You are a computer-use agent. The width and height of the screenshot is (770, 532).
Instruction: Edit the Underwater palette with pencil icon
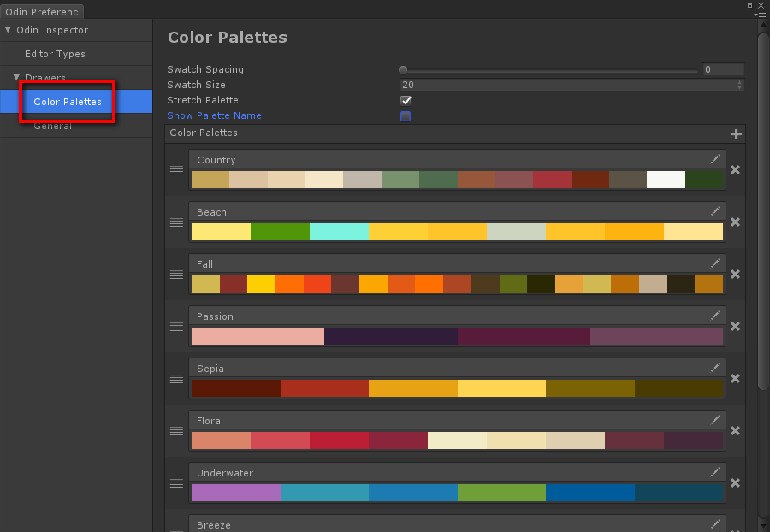click(x=715, y=472)
